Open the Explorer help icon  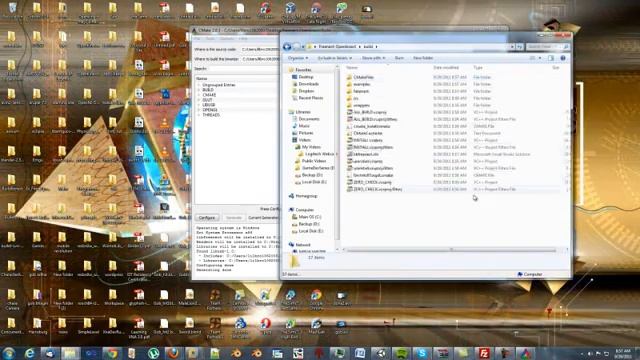[x=563, y=58]
